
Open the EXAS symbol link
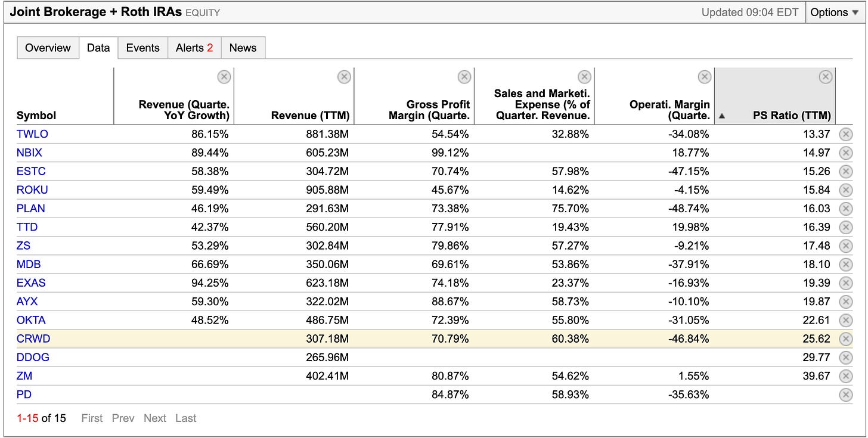tap(31, 283)
